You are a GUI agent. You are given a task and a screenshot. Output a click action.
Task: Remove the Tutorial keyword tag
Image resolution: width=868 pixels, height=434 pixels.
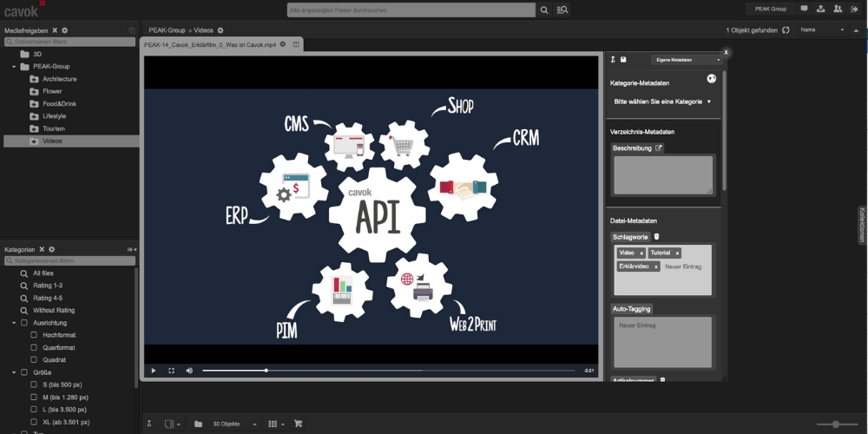tap(677, 253)
